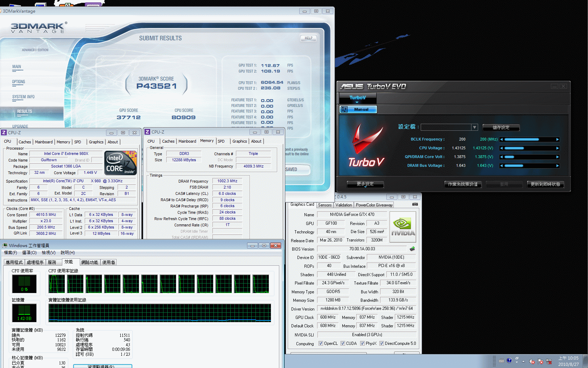The width and height of the screenshot is (588, 368).
Task: Open the Validation tab in GPU-Z
Action: click(x=344, y=205)
